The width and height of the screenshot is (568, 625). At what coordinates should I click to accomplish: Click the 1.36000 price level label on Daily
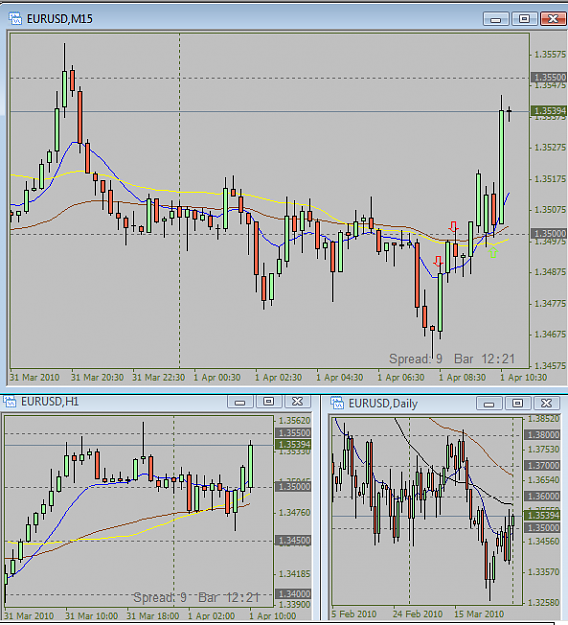coord(542,496)
